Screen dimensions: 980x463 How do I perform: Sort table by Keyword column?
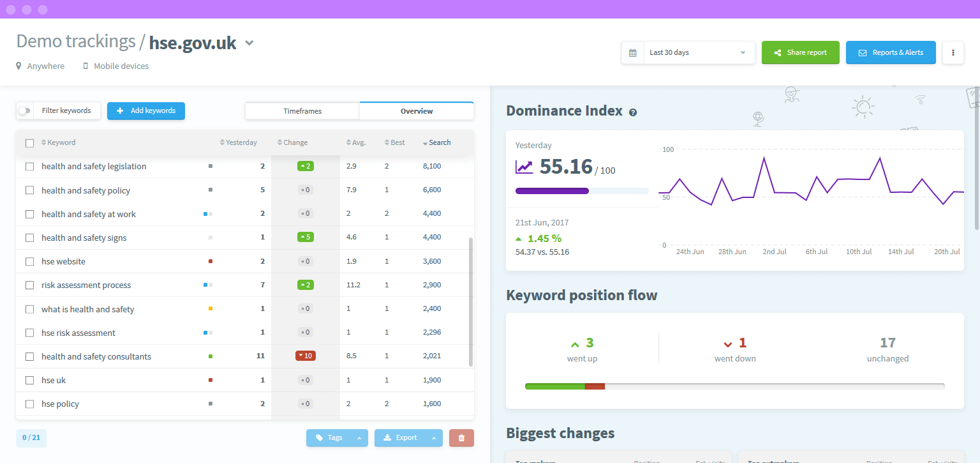coord(59,142)
